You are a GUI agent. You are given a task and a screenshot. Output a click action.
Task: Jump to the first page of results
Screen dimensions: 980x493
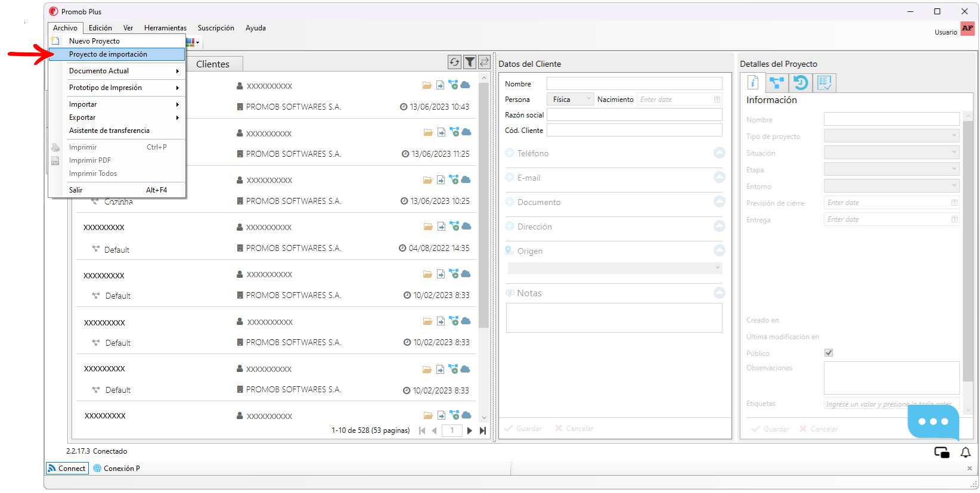422,430
